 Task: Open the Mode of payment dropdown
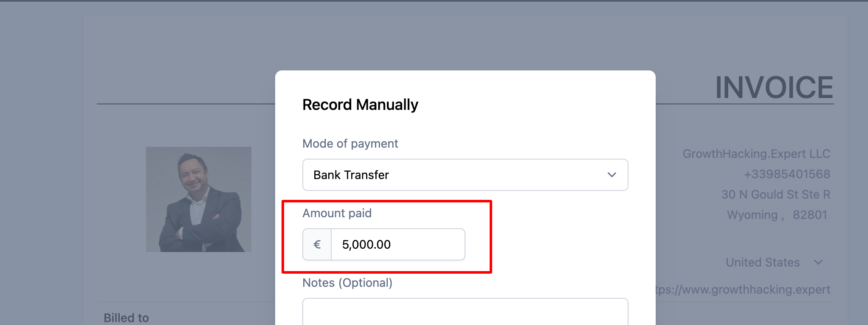point(465,174)
